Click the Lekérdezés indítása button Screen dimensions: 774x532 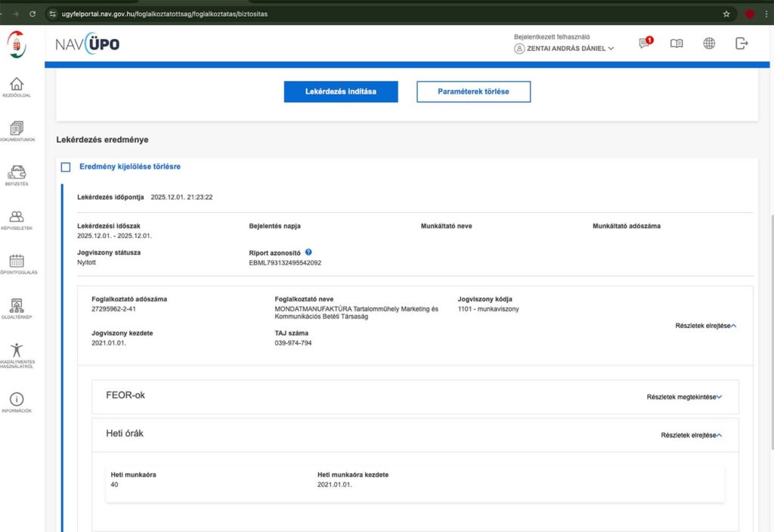[x=341, y=91]
